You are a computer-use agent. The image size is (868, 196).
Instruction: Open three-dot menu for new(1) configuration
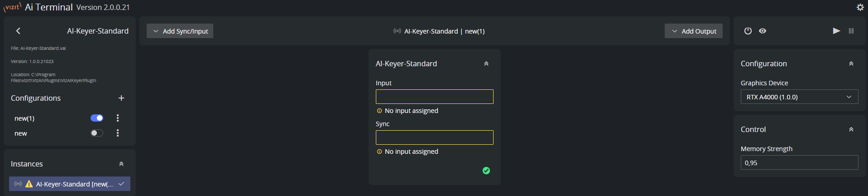(x=118, y=118)
